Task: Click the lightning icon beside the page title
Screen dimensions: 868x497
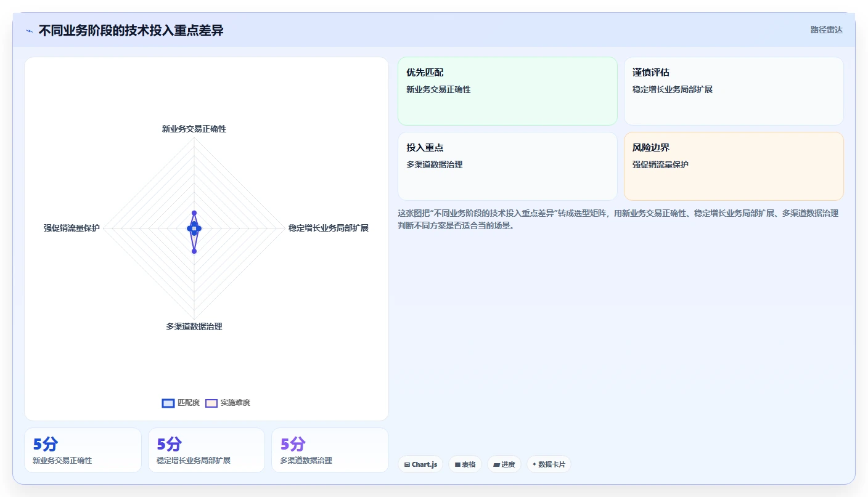Action: click(x=29, y=31)
